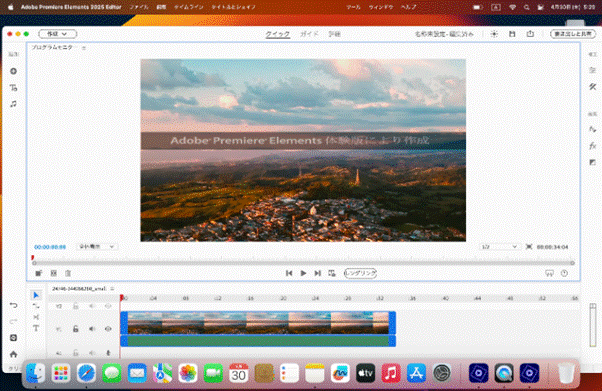Open the プログラムモニター panel menu
The width and height of the screenshot is (602, 391).
(84, 48)
